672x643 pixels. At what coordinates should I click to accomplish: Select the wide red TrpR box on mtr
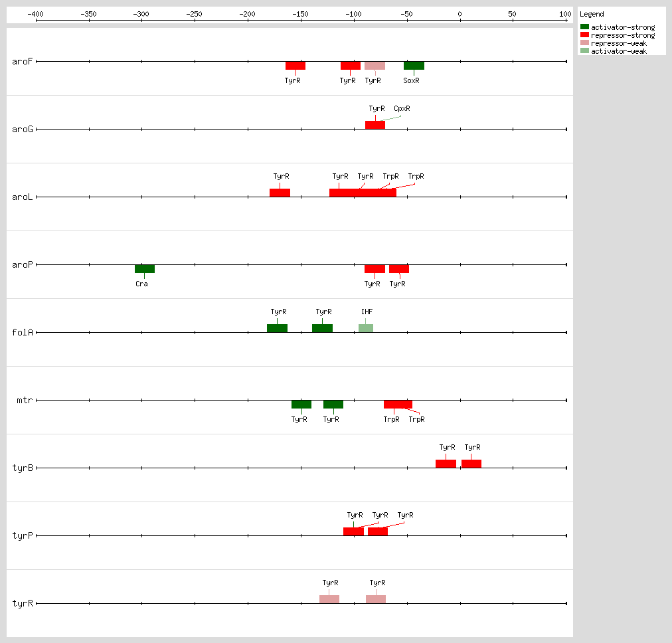click(x=398, y=405)
